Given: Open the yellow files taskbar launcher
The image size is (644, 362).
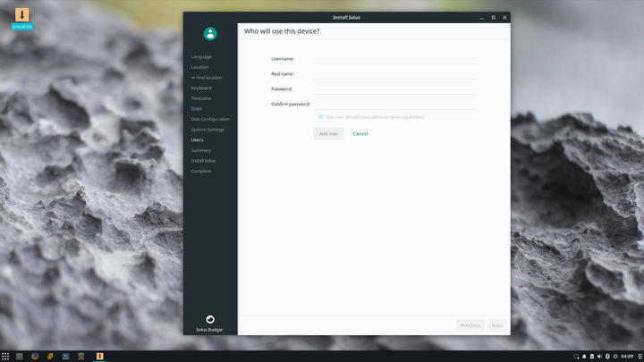Looking at the screenshot, I should 50,357.
